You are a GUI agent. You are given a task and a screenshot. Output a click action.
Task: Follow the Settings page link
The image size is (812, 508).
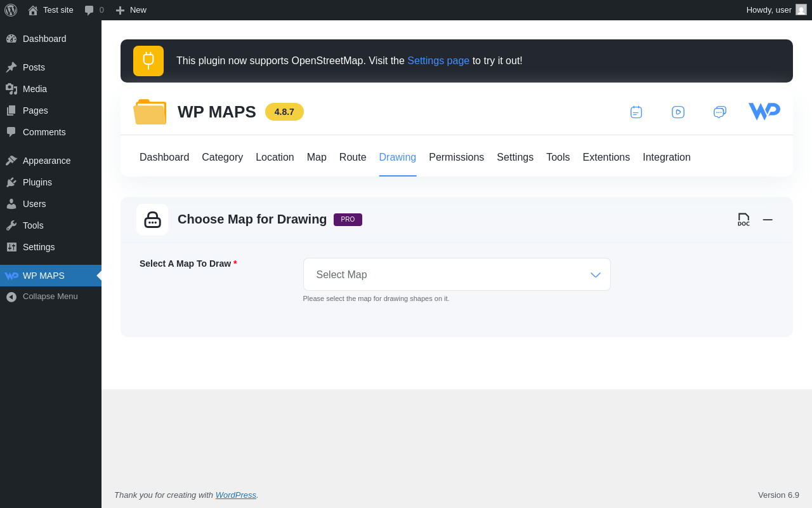pos(438,61)
